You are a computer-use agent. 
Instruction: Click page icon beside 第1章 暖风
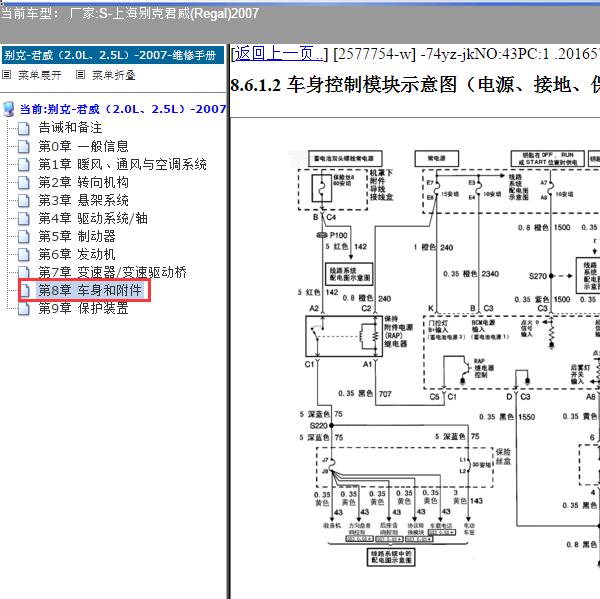click(24, 165)
